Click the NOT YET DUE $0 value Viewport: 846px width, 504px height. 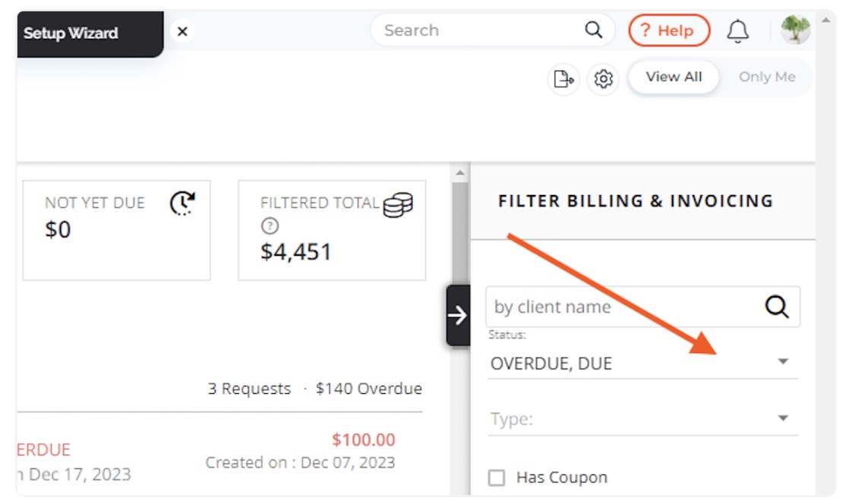[58, 230]
